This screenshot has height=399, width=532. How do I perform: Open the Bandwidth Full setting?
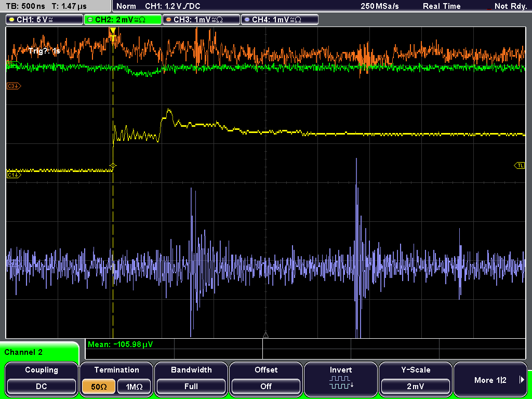[x=191, y=379]
